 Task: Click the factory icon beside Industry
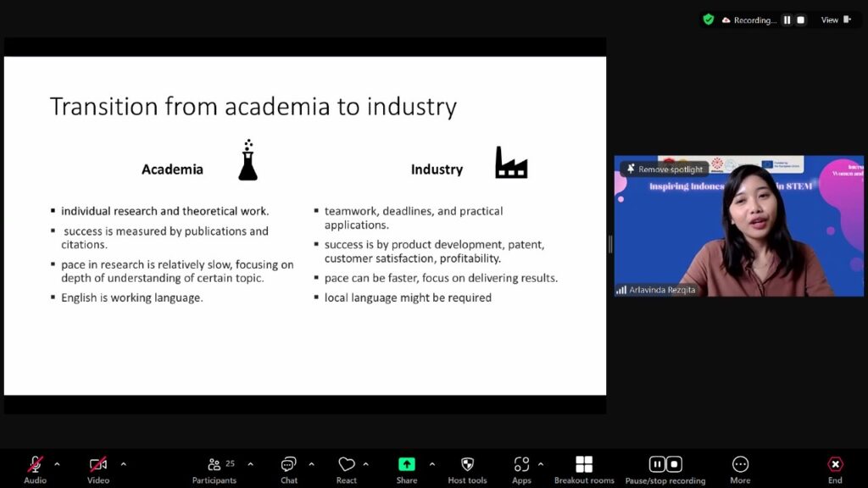[511, 162]
